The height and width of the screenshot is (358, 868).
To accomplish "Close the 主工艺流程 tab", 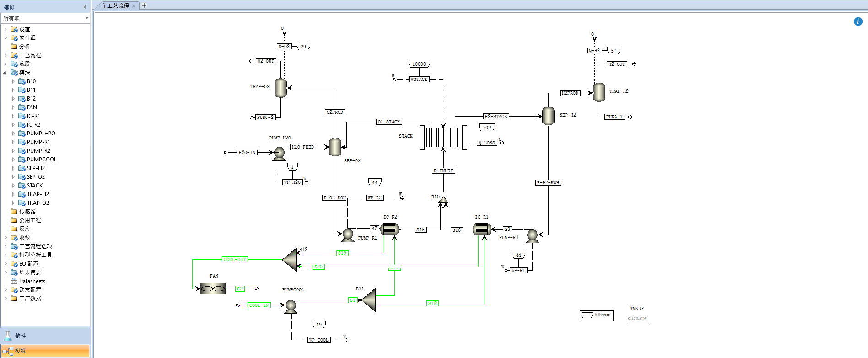I will point(134,6).
